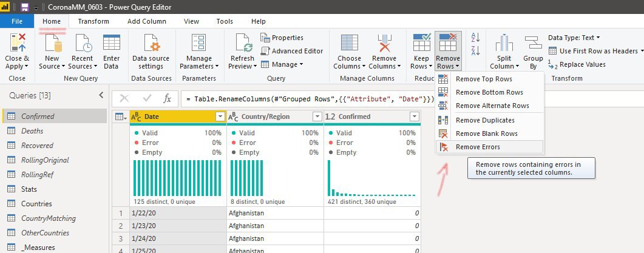Screen dimensions: 644x253
Task: Select Remove Blank Rows menu item
Action: click(490, 133)
